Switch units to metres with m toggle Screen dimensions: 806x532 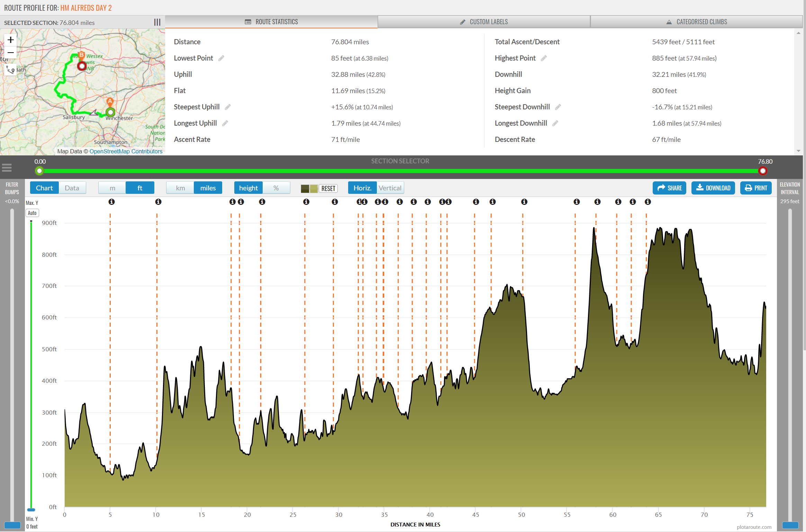pos(112,188)
